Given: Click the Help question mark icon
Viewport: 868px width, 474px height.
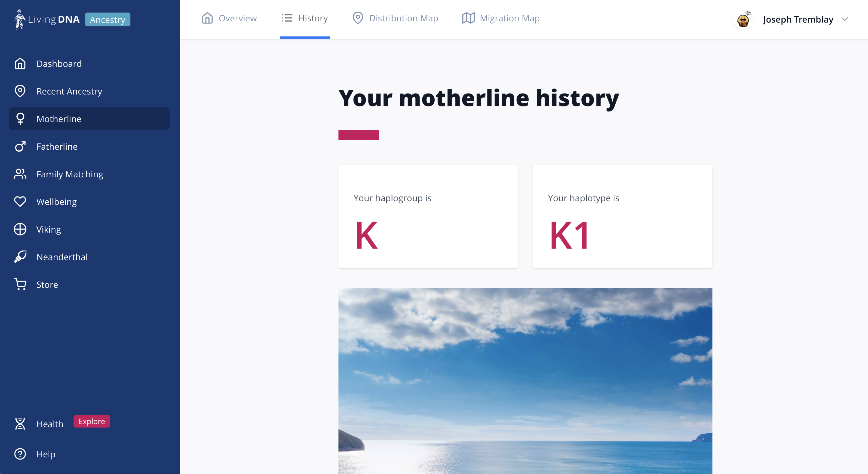Looking at the screenshot, I should click(20, 454).
